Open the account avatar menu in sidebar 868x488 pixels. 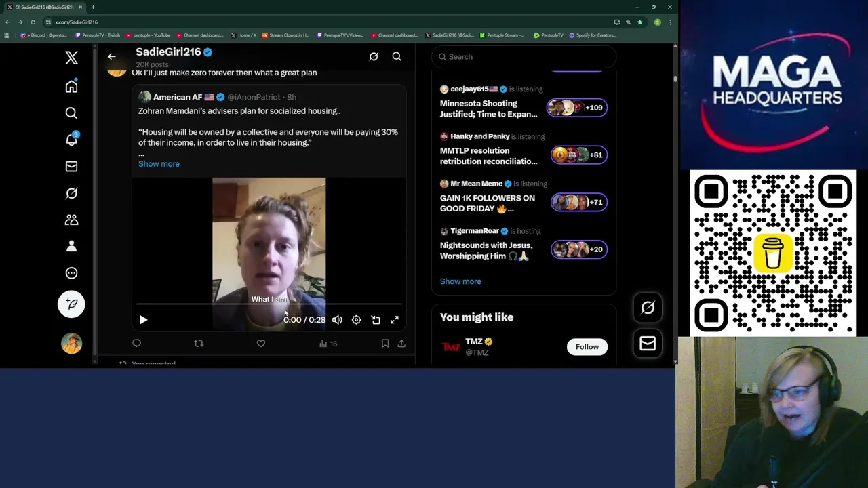tap(71, 344)
